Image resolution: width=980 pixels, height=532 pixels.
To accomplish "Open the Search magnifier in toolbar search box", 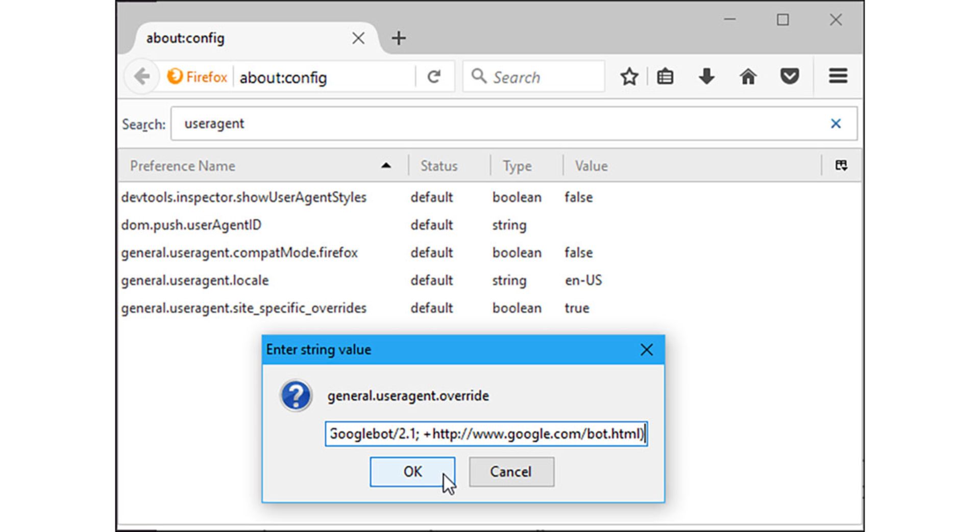I will pyautogui.click(x=479, y=76).
